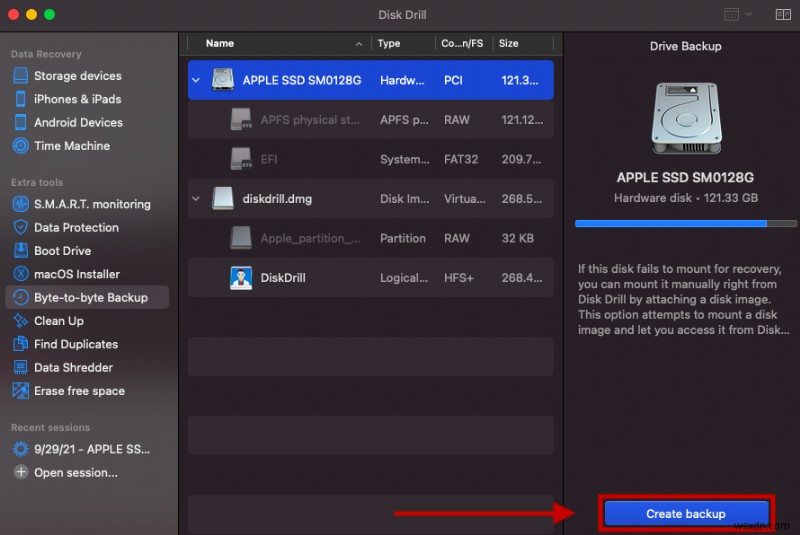This screenshot has width=800, height=535.
Task: Click the Data Shredder icon
Action: (x=20, y=367)
